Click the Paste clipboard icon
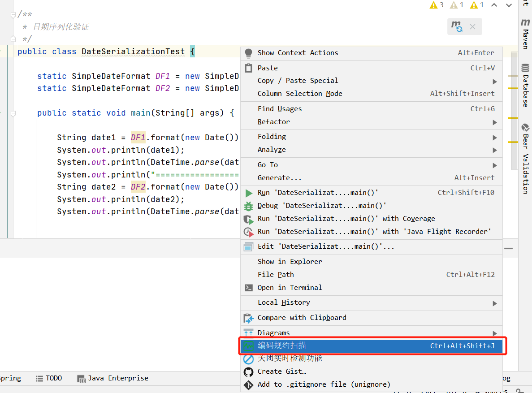The image size is (532, 393). pyautogui.click(x=248, y=68)
